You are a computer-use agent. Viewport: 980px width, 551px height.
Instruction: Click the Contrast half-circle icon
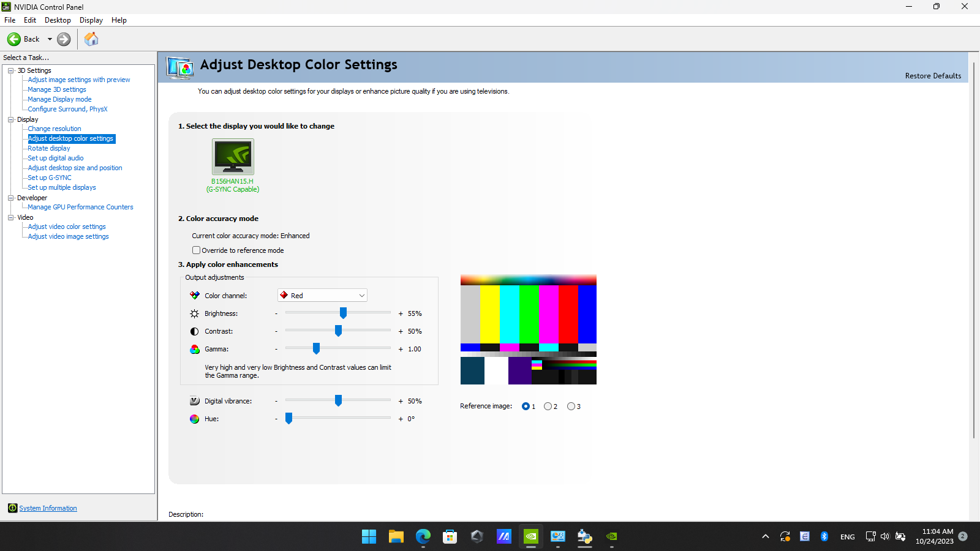point(195,331)
